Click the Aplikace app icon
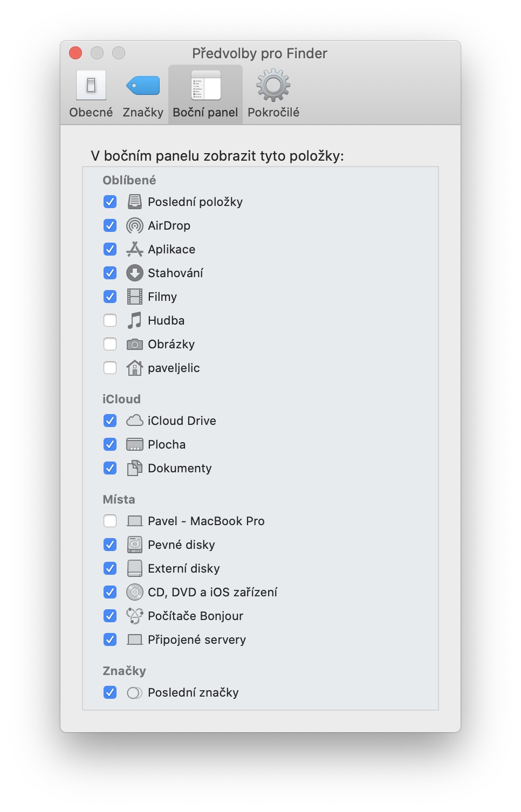The height and width of the screenshot is (812, 521). [134, 249]
